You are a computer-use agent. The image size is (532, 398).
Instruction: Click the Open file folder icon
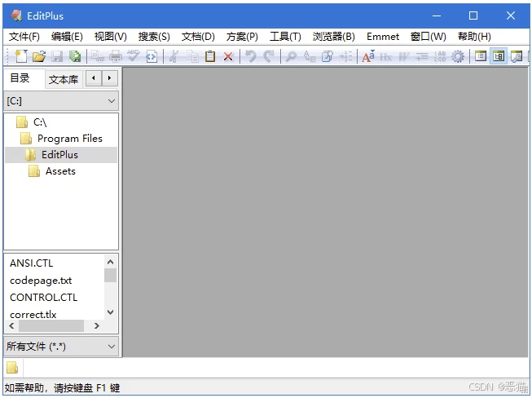pos(39,56)
